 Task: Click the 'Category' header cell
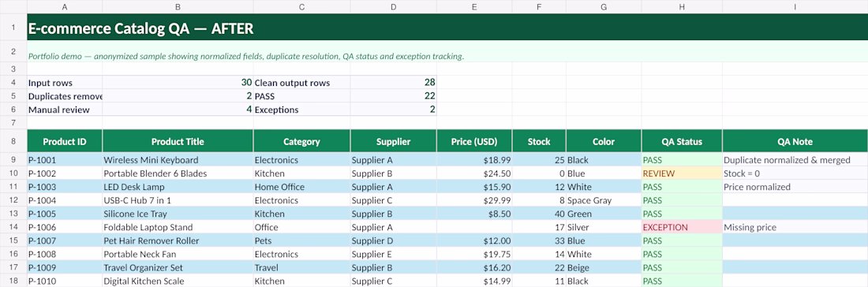click(x=301, y=142)
